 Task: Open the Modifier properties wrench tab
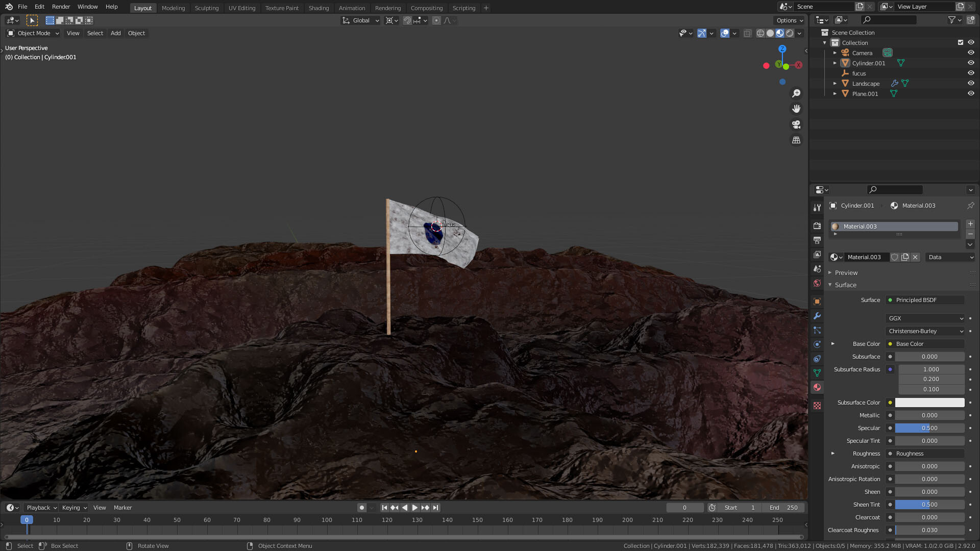point(817,316)
